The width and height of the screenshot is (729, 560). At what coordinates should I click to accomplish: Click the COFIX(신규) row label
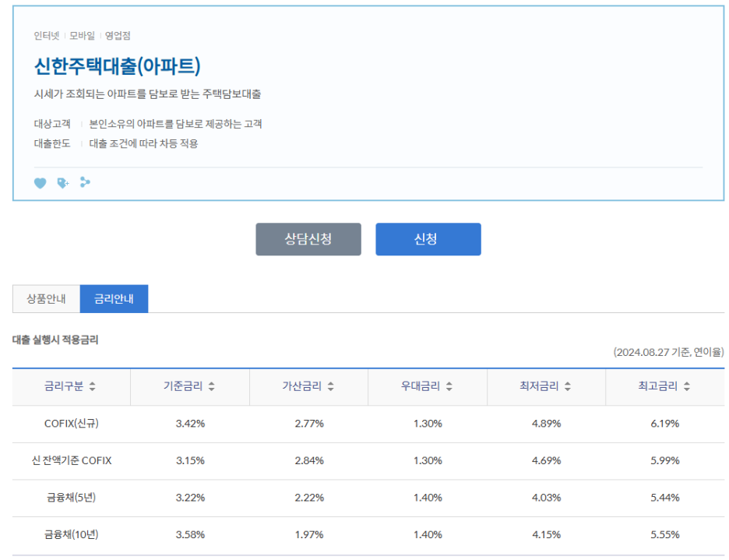click(72, 423)
